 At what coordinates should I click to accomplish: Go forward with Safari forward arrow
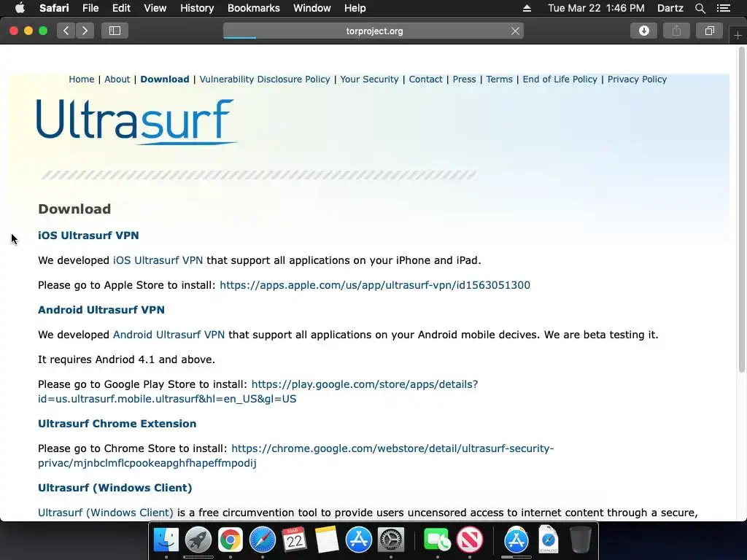pyautogui.click(x=85, y=31)
